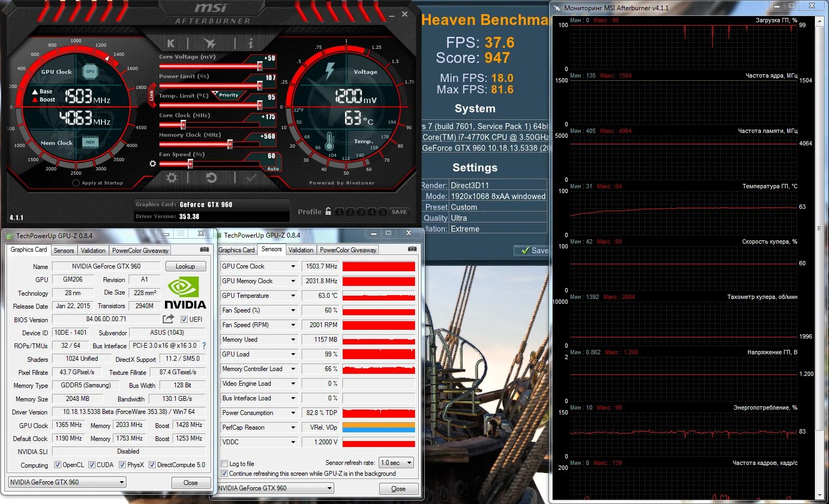Click the Core Voltage slider handle
The width and height of the screenshot is (829, 504).
pyautogui.click(x=260, y=66)
